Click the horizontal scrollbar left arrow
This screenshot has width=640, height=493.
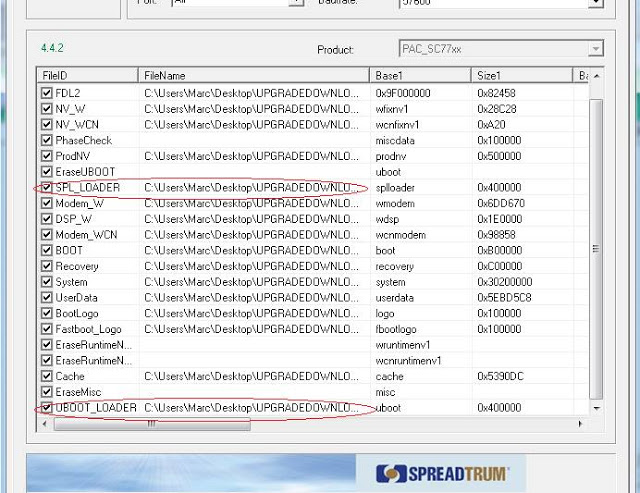(x=44, y=424)
